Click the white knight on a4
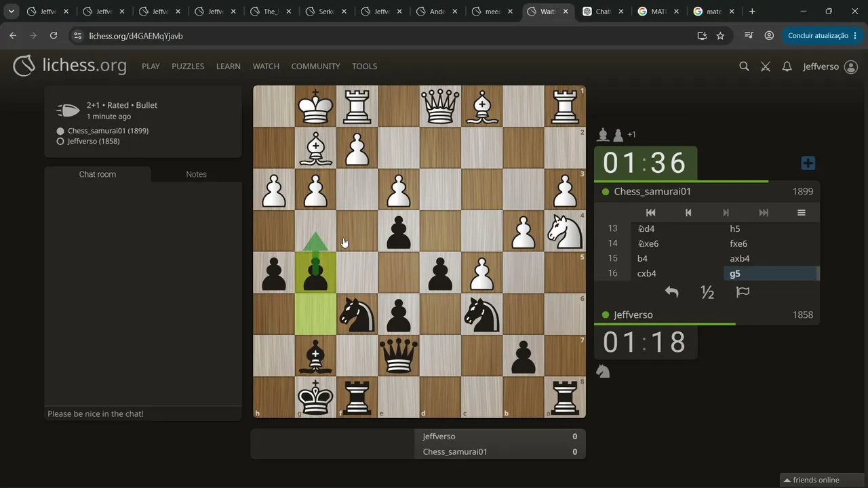Image resolution: width=868 pixels, height=488 pixels. [x=565, y=231]
